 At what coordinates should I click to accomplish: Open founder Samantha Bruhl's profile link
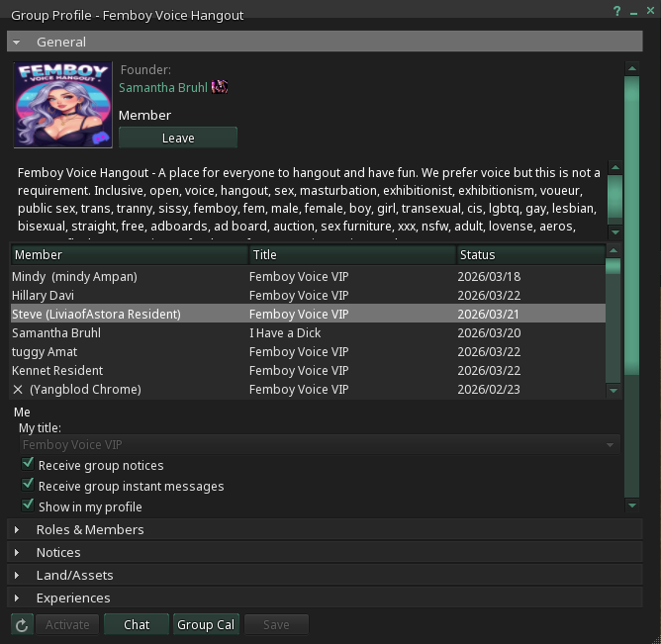163,87
